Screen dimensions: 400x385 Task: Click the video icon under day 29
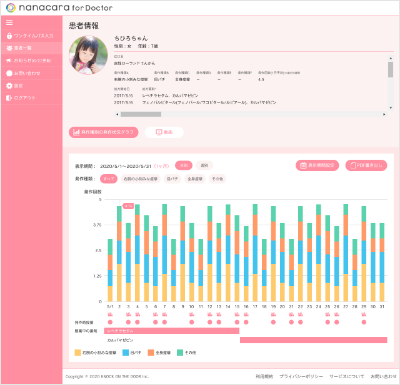click(364, 314)
